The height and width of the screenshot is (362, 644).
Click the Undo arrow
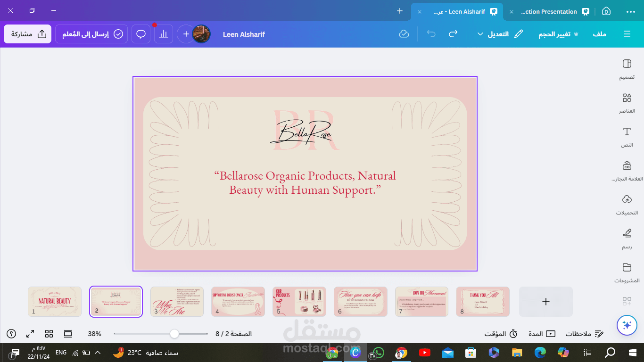point(431,34)
